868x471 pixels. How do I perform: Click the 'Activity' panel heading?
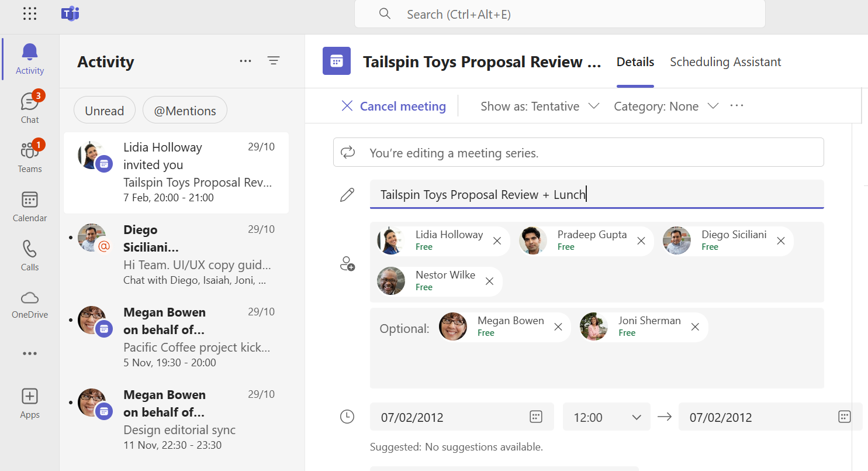[x=106, y=61]
